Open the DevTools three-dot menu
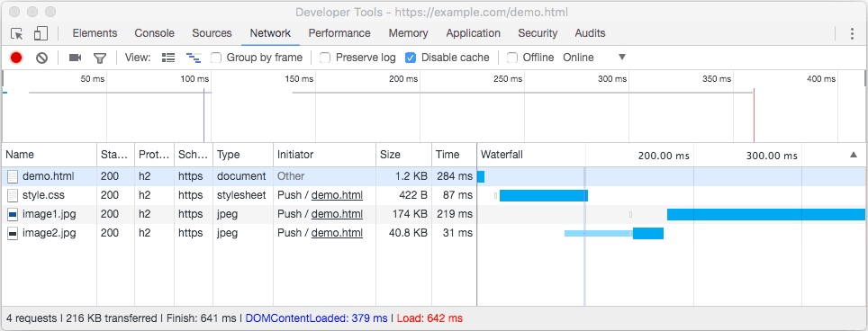The height and width of the screenshot is (331, 868). point(852,33)
